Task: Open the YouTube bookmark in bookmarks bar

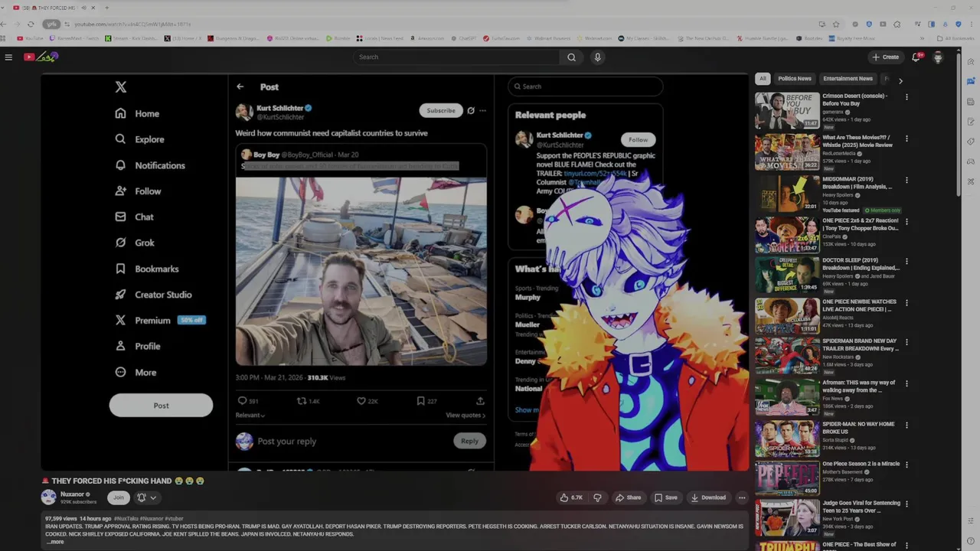Action: click(x=31, y=38)
